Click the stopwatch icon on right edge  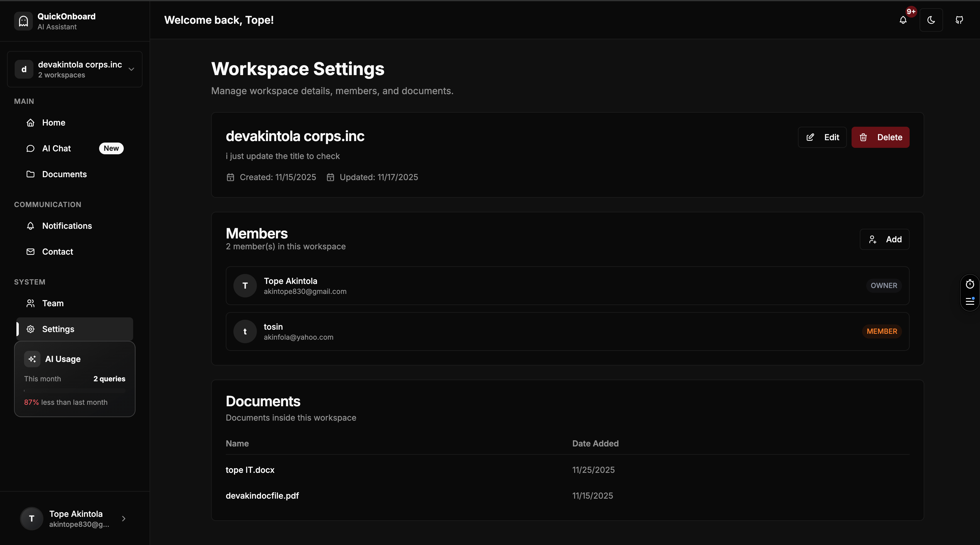(970, 284)
